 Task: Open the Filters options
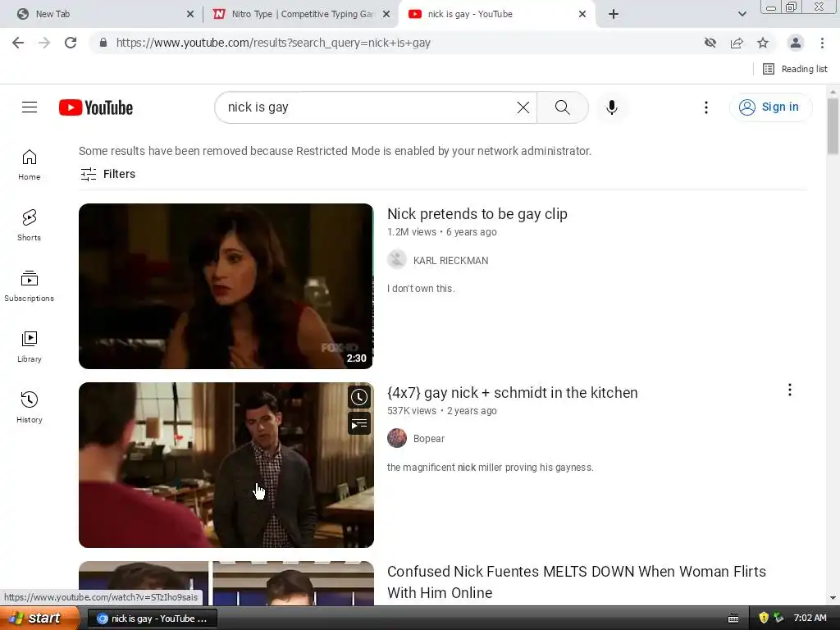(107, 174)
